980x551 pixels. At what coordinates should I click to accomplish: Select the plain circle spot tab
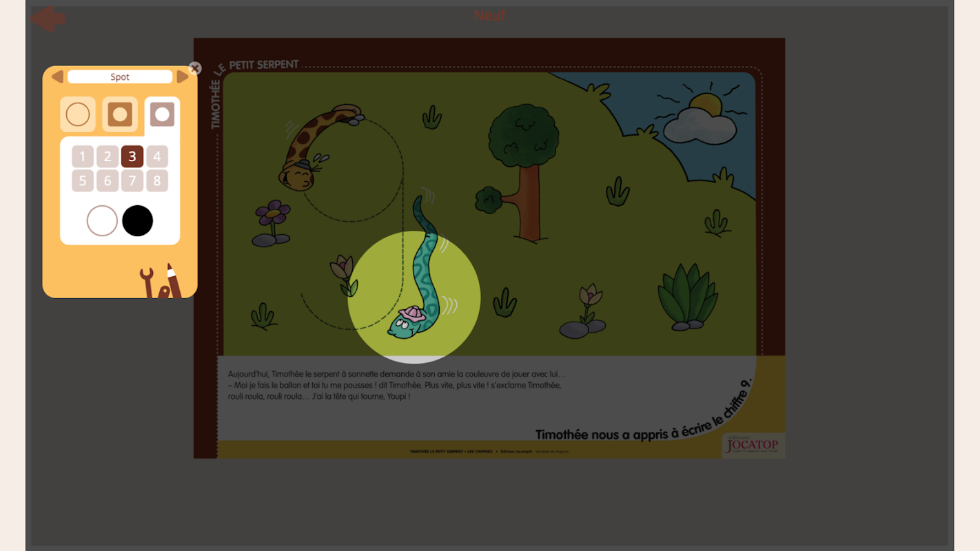[78, 114]
